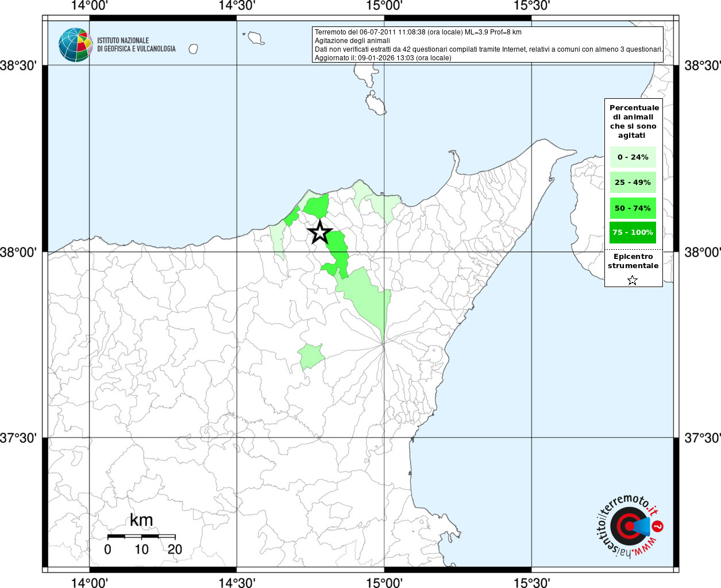Pick the 50 - 74% legend swatch

point(633,208)
